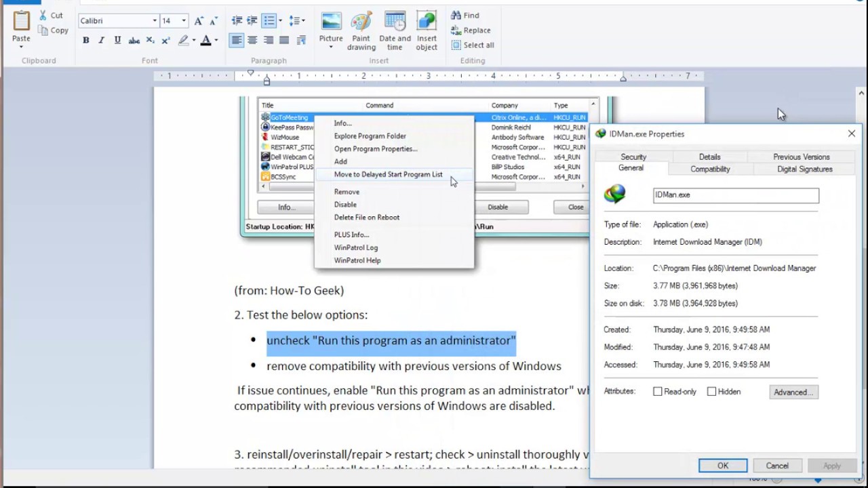The width and height of the screenshot is (868, 488).
Task: Open the highlight color dropdown arrow
Action: (x=193, y=41)
